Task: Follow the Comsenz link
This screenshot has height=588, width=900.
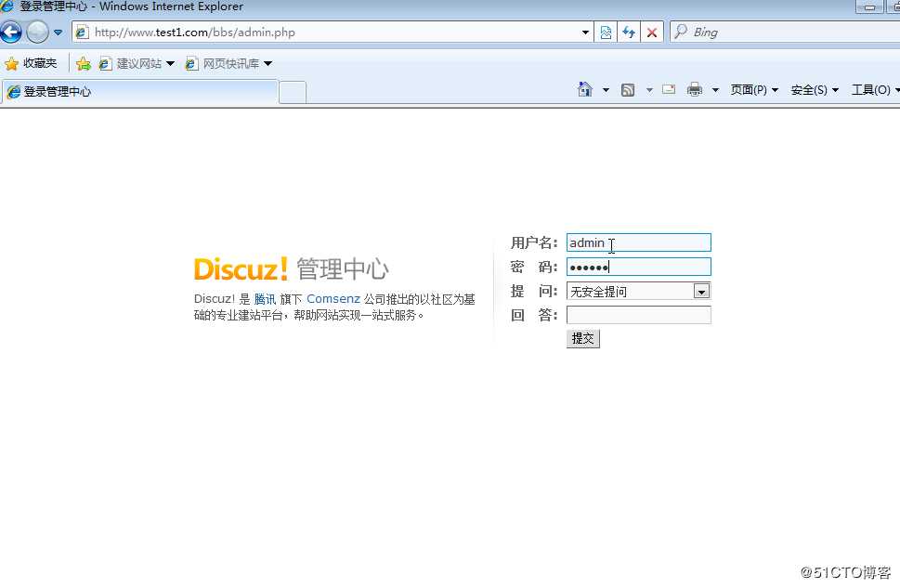Action: [333, 299]
